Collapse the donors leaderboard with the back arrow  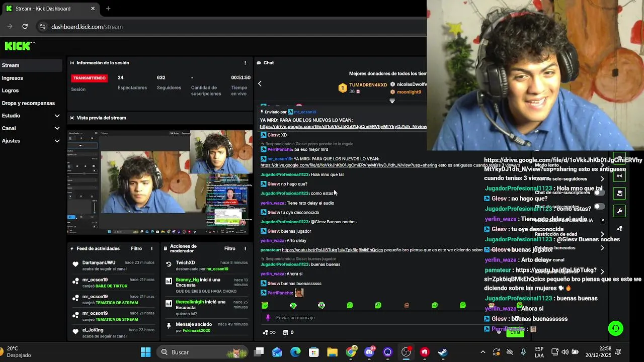pos(260,83)
